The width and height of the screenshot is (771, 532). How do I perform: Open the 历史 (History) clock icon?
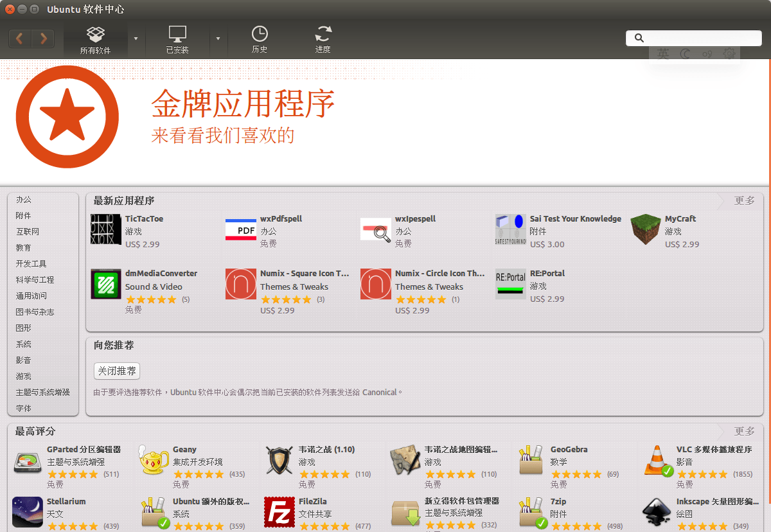tap(260, 40)
